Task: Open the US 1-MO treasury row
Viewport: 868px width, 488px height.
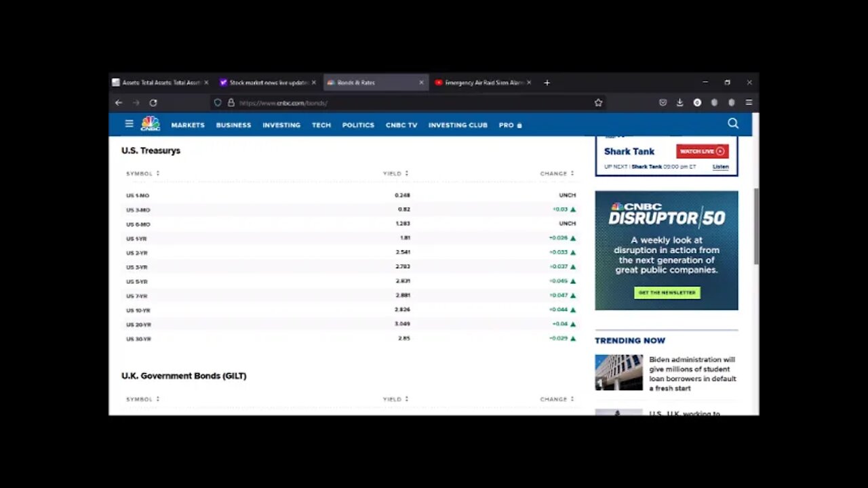Action: (x=351, y=195)
